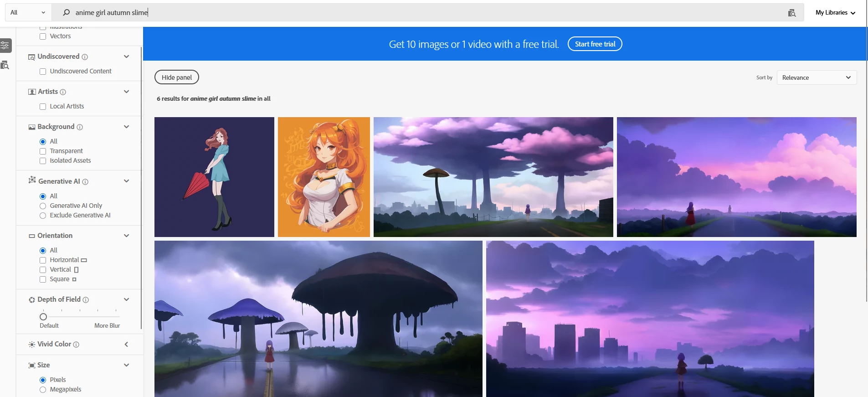The width and height of the screenshot is (868, 397).
Task: Expand the Vivid Color section chevron
Action: point(127,344)
